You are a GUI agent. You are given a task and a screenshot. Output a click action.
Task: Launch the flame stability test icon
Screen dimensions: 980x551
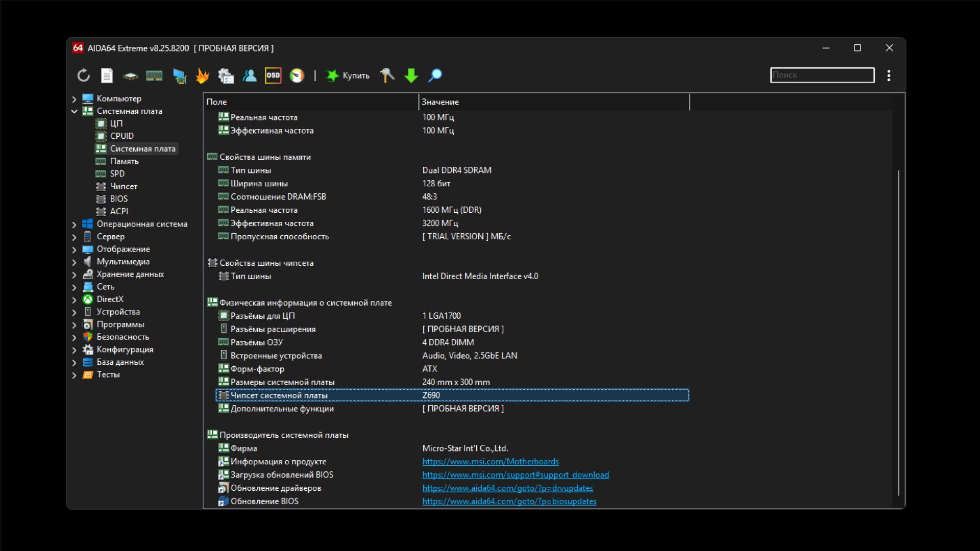click(x=202, y=76)
